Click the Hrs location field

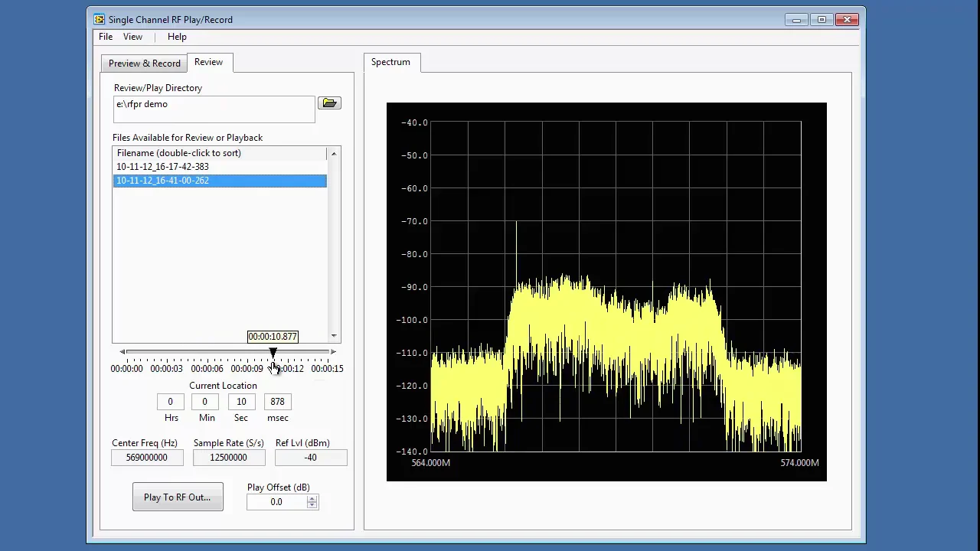point(170,402)
